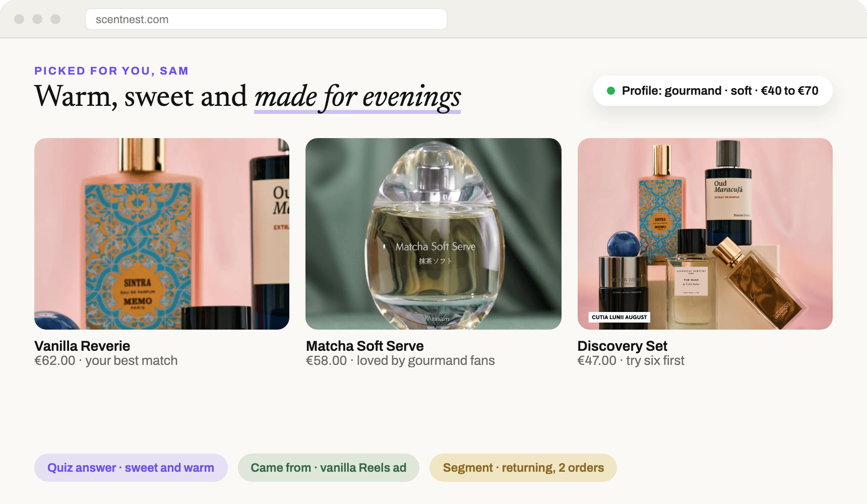Click the Matcha Soft Serve product title
Viewport: 867px width, 504px height.
(x=365, y=346)
